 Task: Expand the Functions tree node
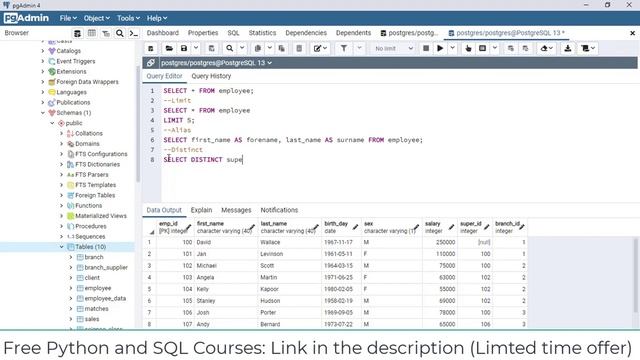[62, 206]
